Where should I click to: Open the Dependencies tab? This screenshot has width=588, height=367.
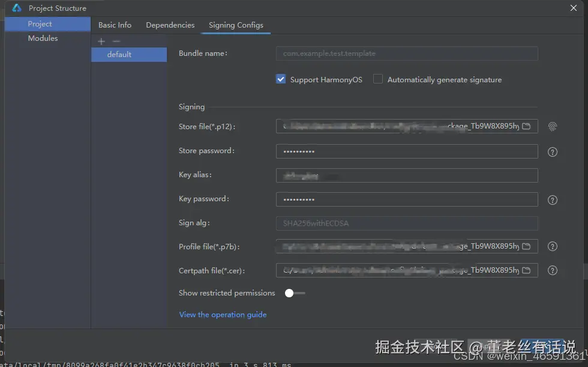click(170, 25)
